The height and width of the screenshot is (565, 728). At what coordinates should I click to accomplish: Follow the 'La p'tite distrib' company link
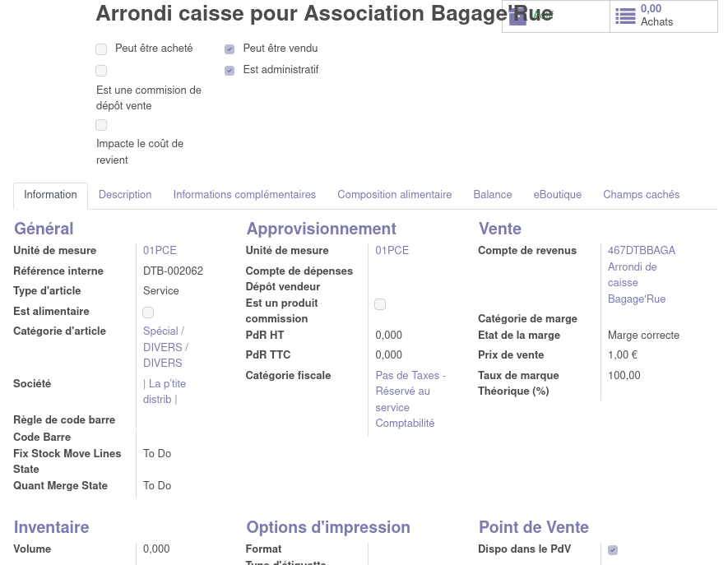pos(164,391)
